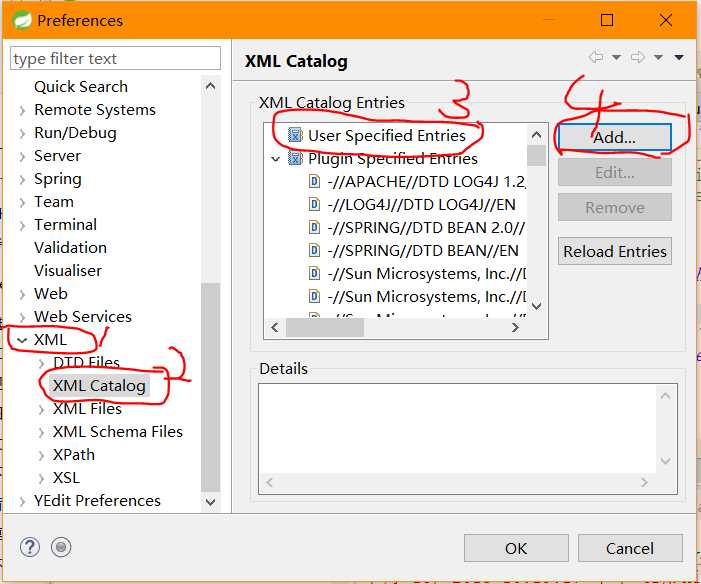Collapse the XML preferences category
701x584 pixels.
pos(22,340)
